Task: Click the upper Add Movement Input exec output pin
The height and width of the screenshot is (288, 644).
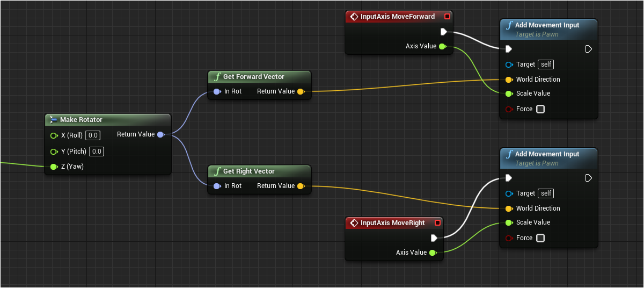Action: [x=588, y=49]
